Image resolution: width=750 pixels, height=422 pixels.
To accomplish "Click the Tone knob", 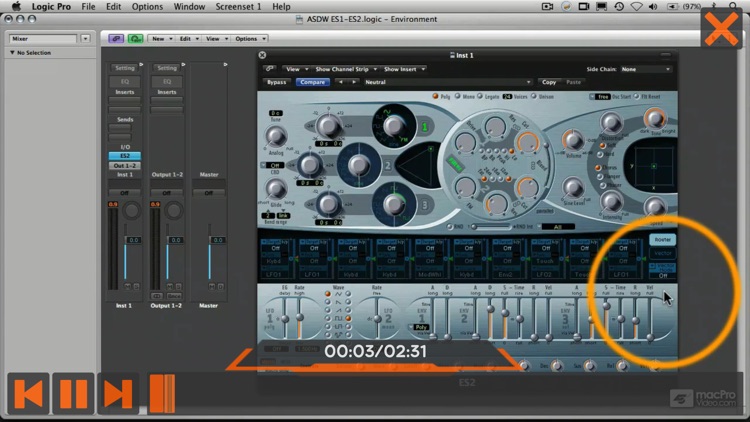I will pyautogui.click(x=654, y=118).
